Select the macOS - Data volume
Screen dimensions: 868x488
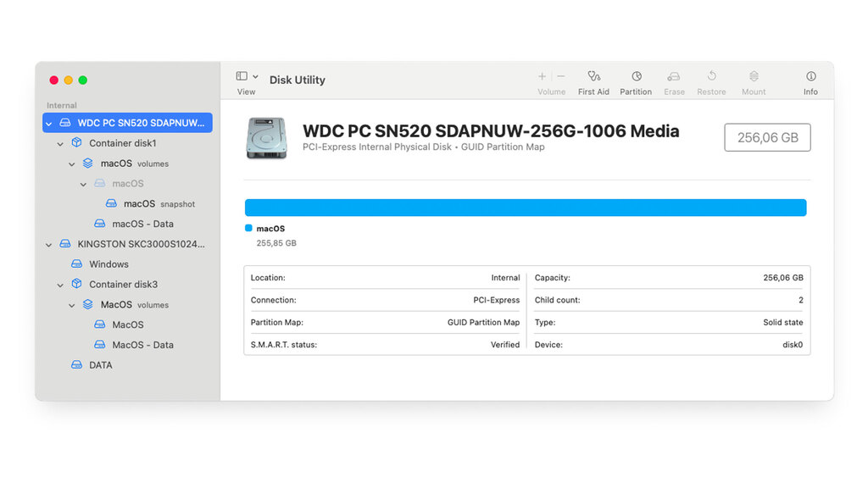pos(127,224)
